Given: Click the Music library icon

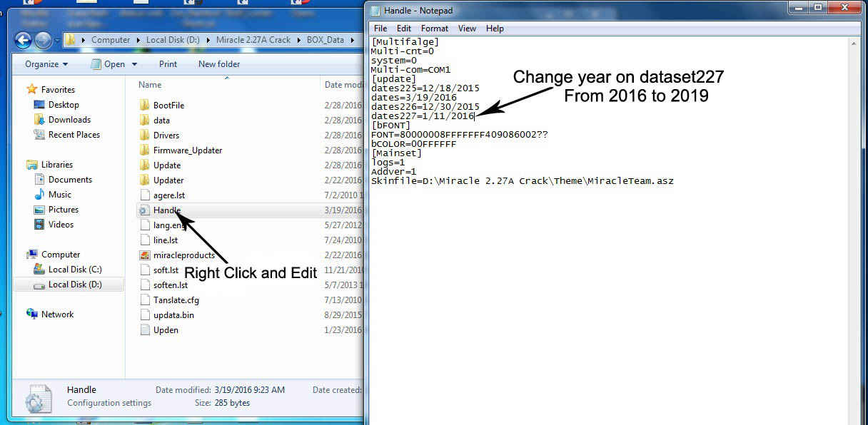Looking at the screenshot, I should coord(40,194).
